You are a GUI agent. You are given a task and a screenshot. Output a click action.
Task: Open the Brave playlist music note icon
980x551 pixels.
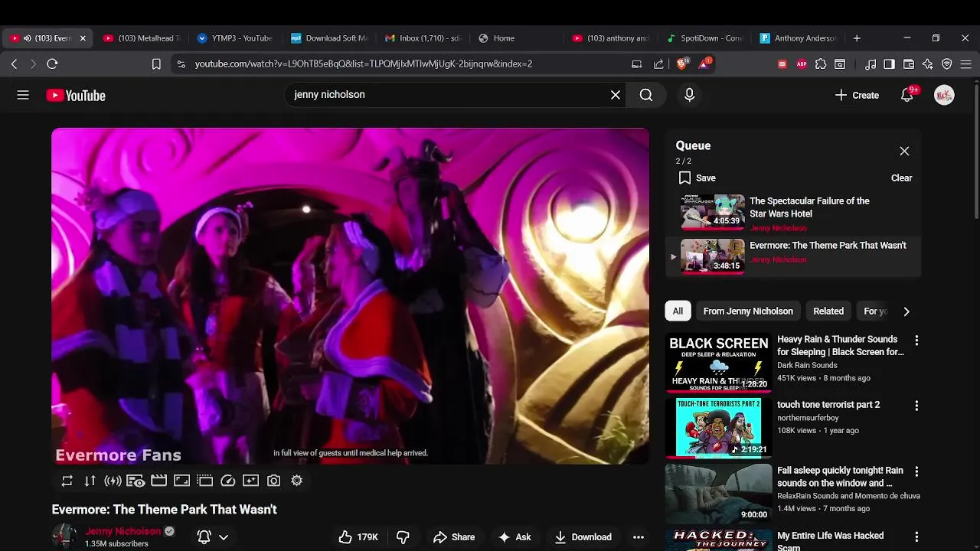point(871,64)
